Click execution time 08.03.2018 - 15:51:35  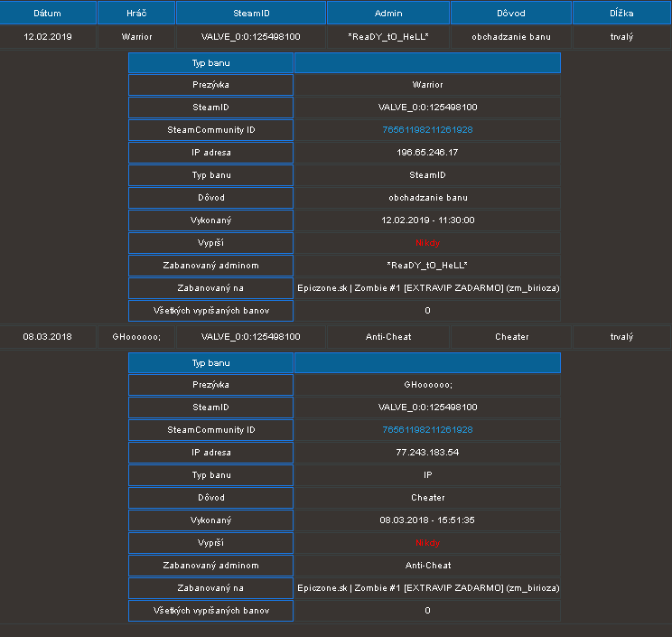pos(427,520)
